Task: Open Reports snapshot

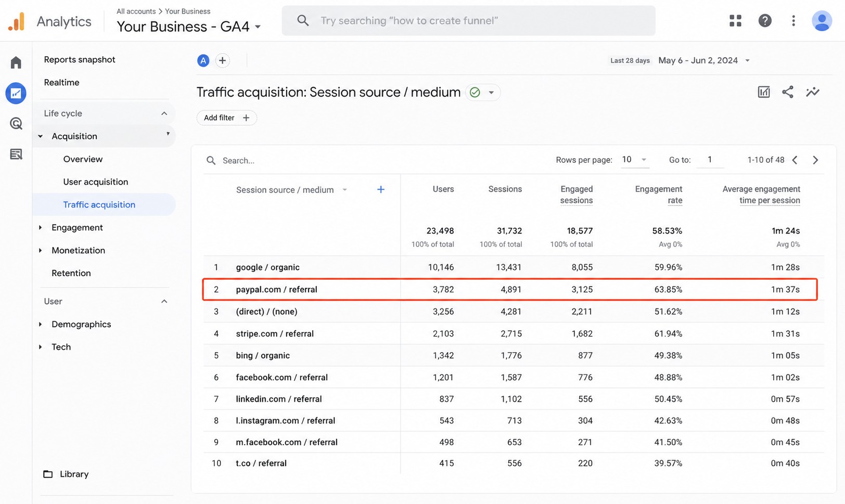Action: pos(80,60)
